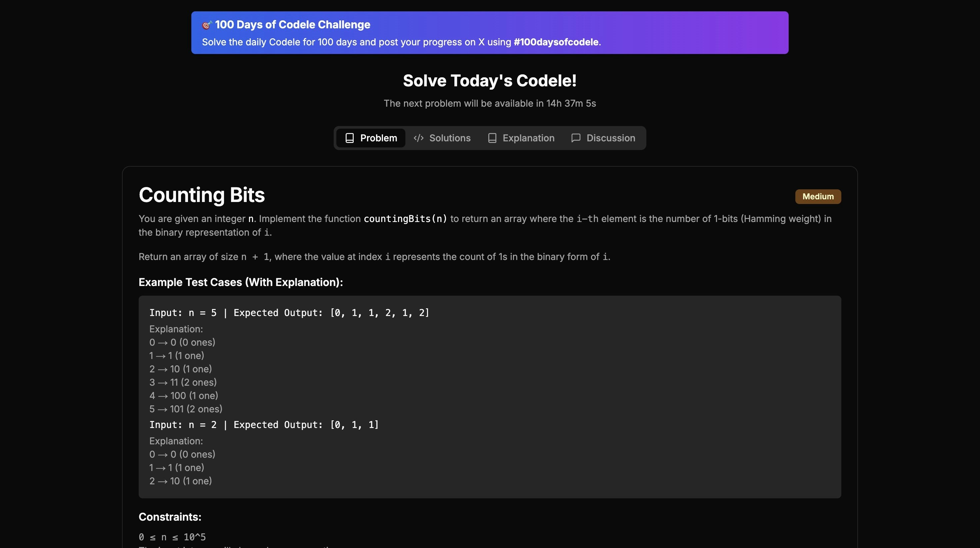Click the countingBits(n) inline code text
The height and width of the screenshot is (548, 980).
[405, 219]
